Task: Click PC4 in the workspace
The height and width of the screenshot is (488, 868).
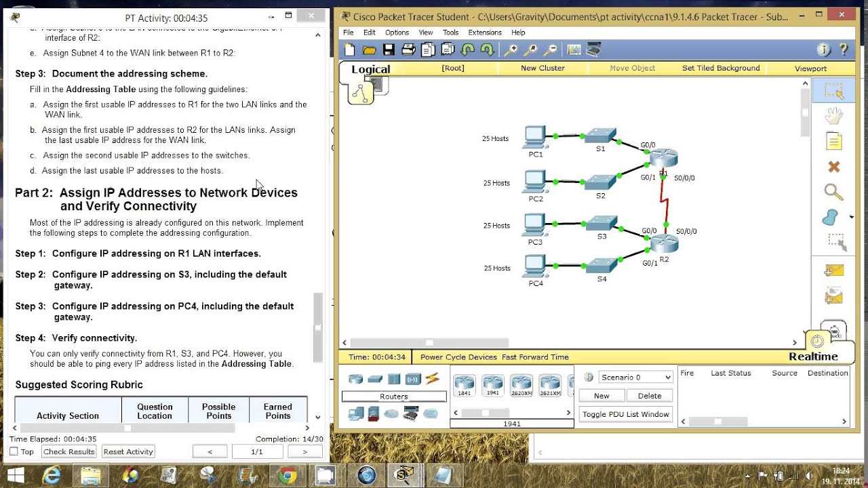Action: pyautogui.click(x=535, y=266)
